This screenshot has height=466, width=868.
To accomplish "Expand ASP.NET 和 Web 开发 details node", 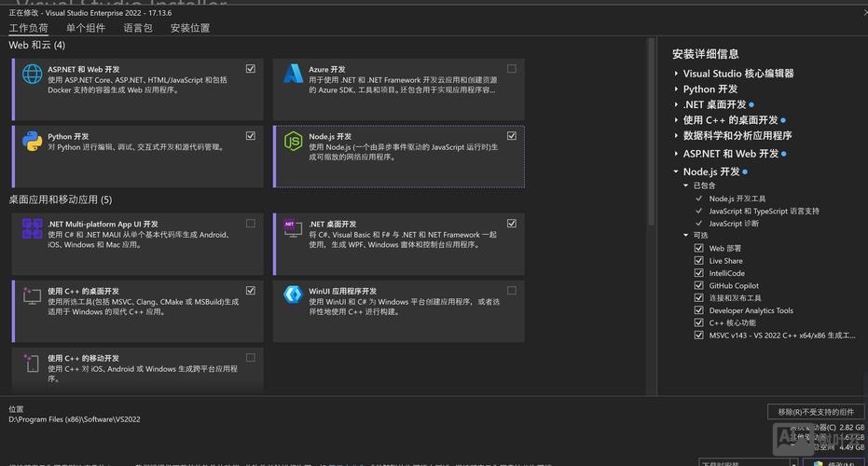I will click(x=676, y=153).
